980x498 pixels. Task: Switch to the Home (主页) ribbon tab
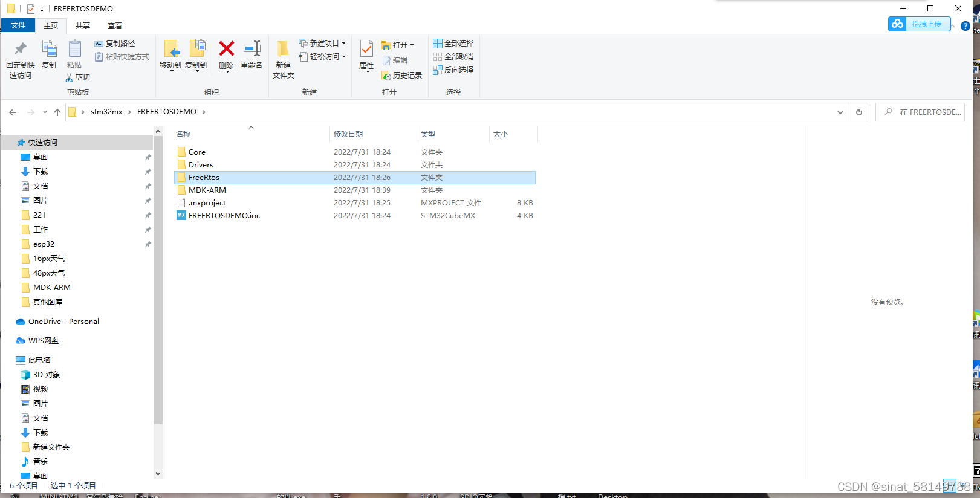pos(51,26)
